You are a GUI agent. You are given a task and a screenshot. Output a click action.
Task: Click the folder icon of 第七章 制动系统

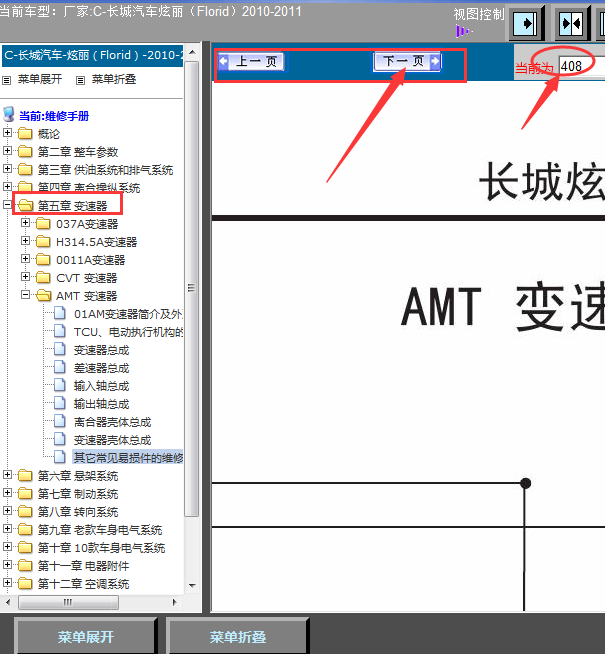point(25,493)
